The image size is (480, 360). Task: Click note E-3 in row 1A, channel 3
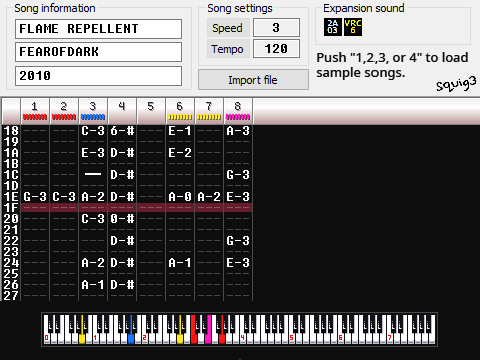point(93,153)
